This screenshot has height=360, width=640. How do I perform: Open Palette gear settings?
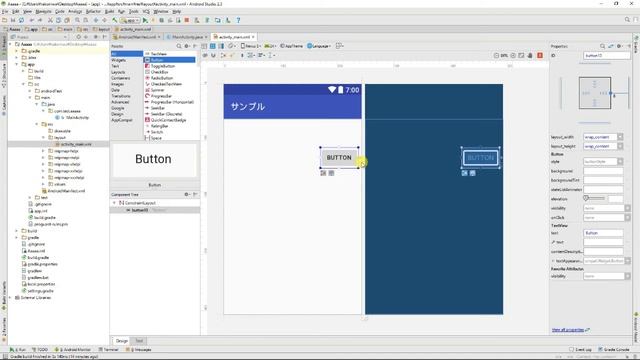(187, 46)
